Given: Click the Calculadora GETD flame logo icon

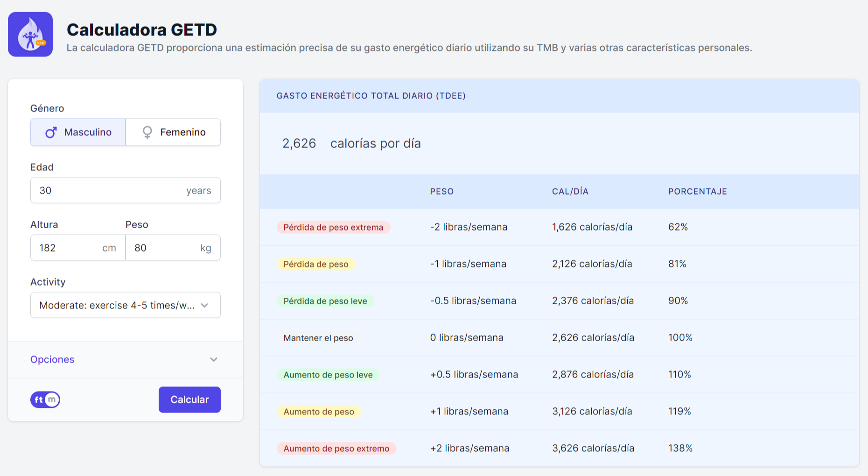Looking at the screenshot, I should click(30, 35).
